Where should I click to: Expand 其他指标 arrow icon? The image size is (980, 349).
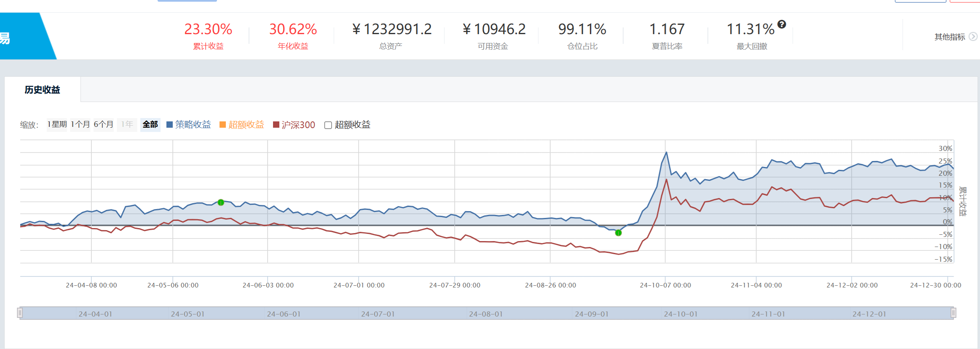pyautogui.click(x=973, y=37)
